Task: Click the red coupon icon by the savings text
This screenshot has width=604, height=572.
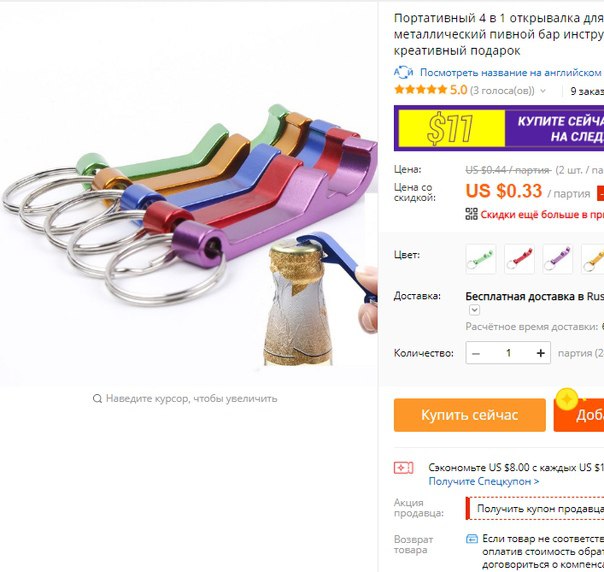Action: click(403, 468)
